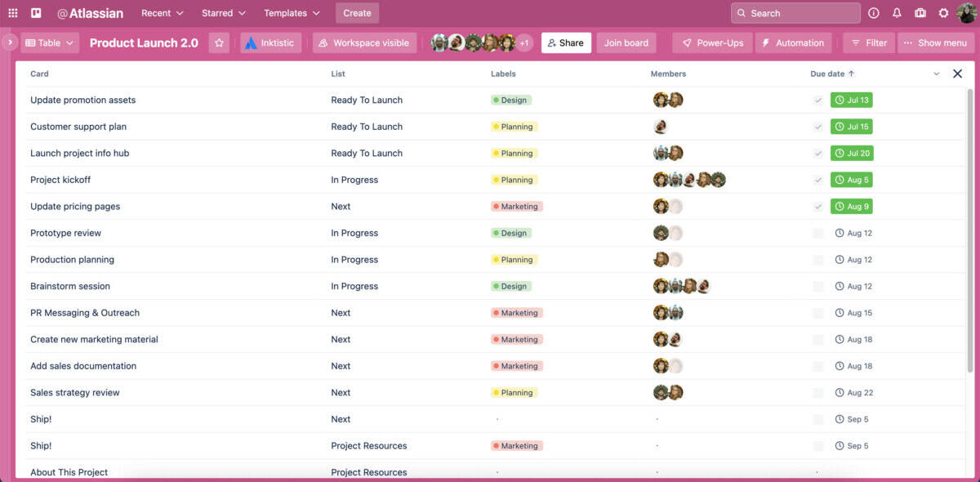Click board member avatars in header
The image size is (980, 482).
point(474,42)
